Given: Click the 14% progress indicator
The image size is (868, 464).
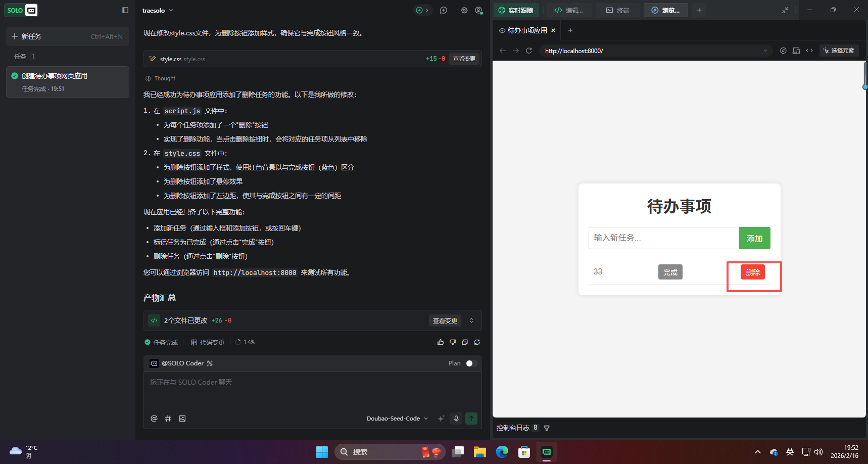Looking at the screenshot, I should click(x=245, y=342).
